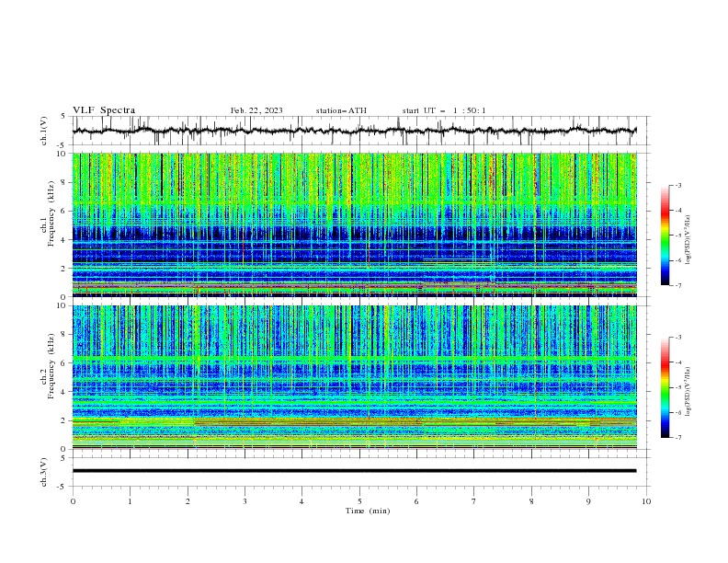The image size is (728, 563).
Task: Click the log(PSD) label of ch.1 color bar
Action: 688,240
